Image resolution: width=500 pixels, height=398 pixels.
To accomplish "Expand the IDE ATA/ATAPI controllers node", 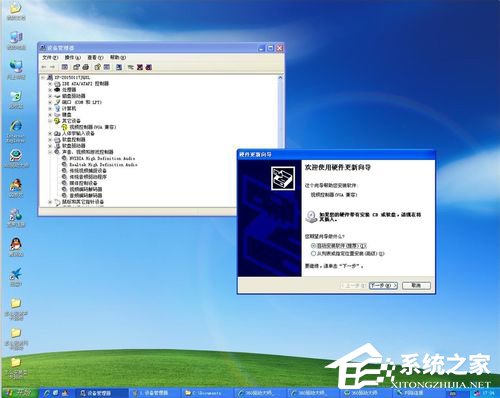I will (50, 84).
